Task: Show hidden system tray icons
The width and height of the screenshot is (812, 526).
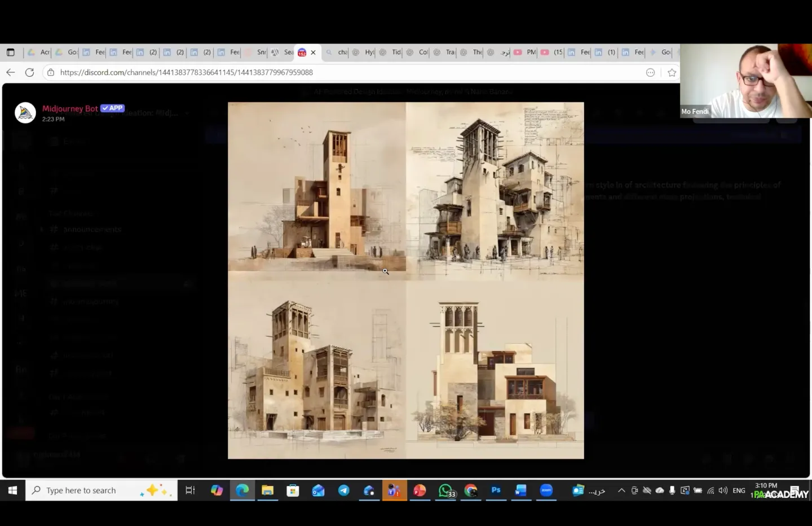Action: pos(621,490)
